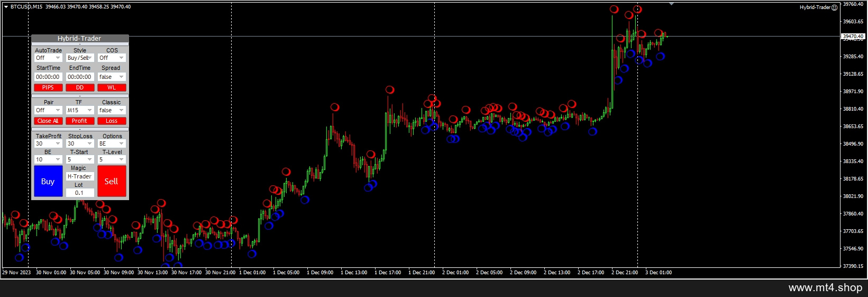Click the 2 Dec 05:00 time label

point(489,273)
